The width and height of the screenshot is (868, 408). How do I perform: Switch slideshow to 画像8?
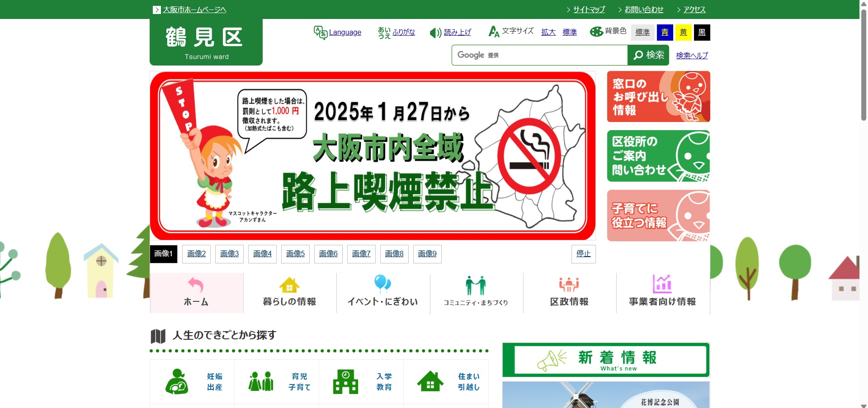(x=395, y=254)
